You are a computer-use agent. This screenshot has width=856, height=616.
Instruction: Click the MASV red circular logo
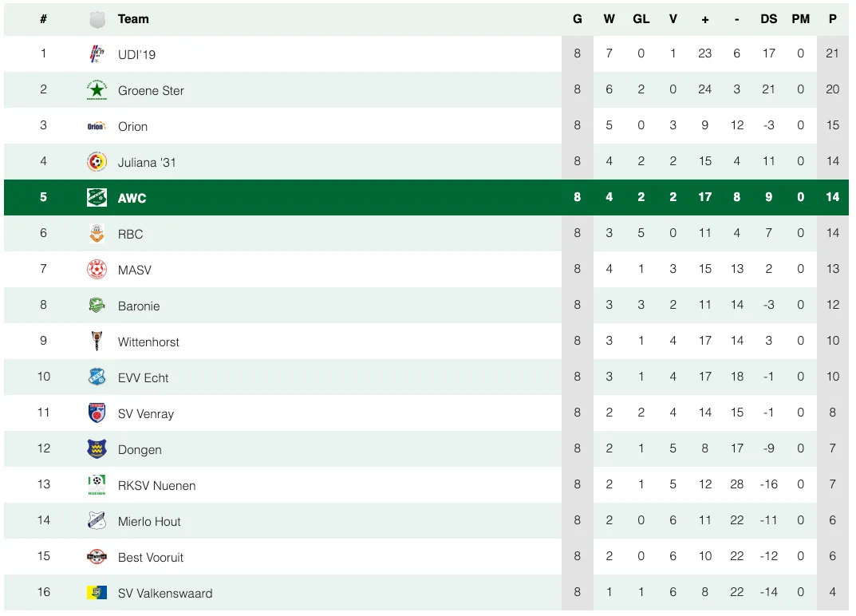(97, 269)
